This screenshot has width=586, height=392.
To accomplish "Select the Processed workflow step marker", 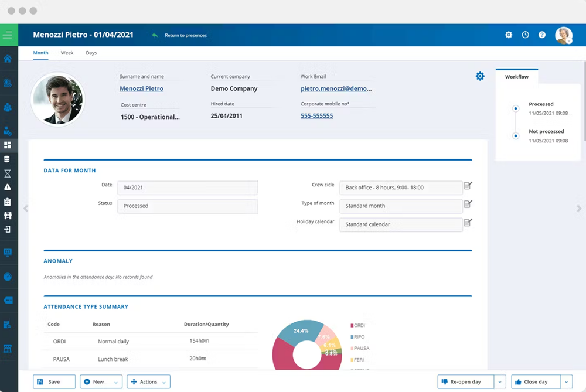I will [516, 108].
